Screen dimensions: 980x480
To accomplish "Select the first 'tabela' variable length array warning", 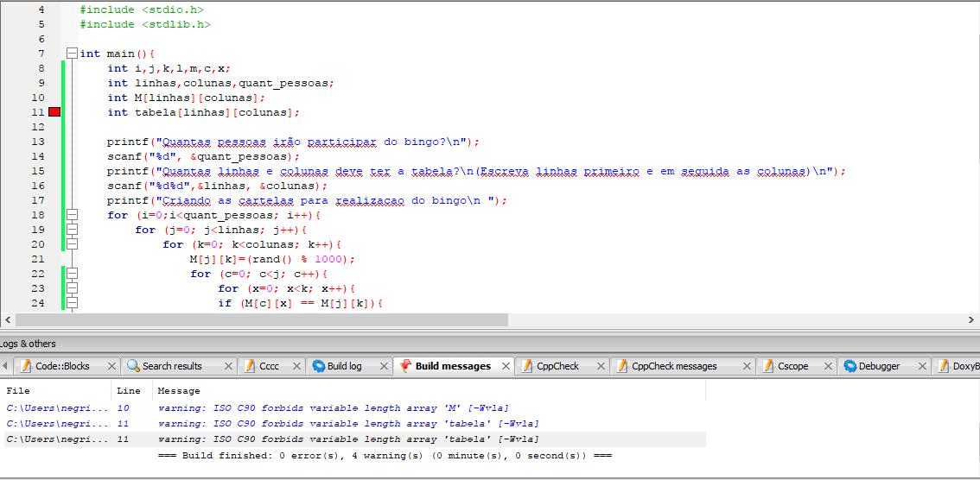I will pyautogui.click(x=355, y=424).
